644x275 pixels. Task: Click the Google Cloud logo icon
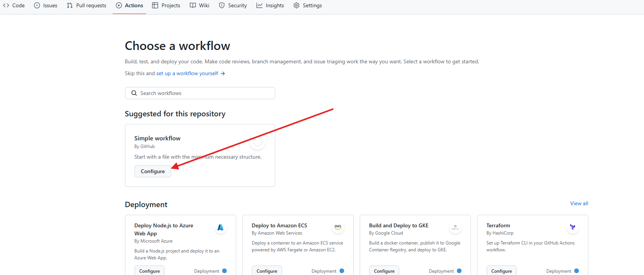tap(455, 227)
